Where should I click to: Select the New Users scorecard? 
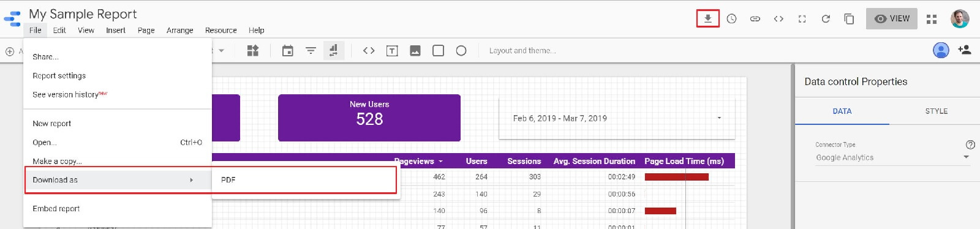point(369,118)
